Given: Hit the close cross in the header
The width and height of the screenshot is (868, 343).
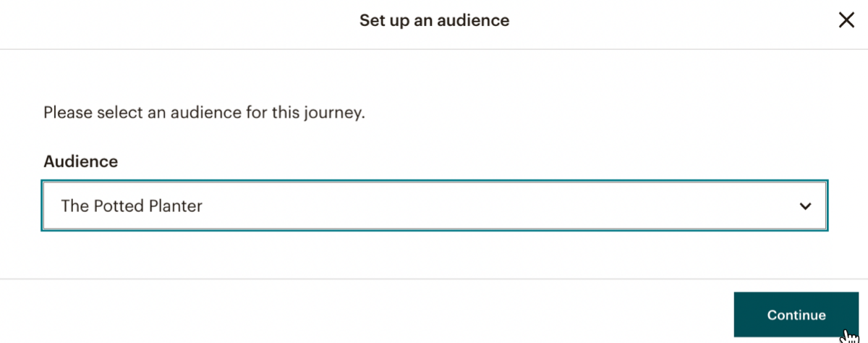Looking at the screenshot, I should [846, 20].
